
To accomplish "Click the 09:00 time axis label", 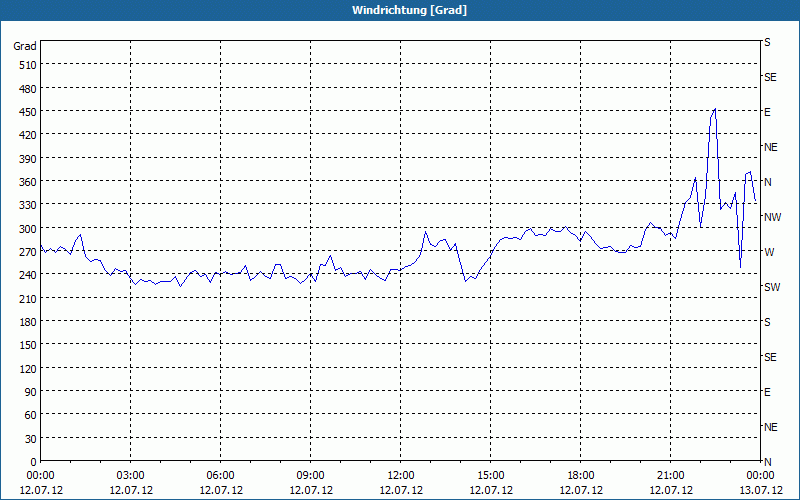I will click(x=310, y=476).
